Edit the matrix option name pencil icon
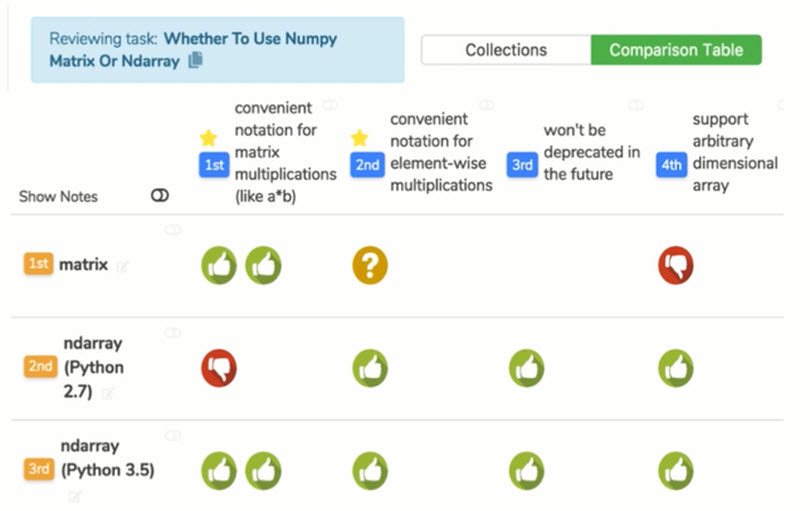The image size is (810, 511). [123, 266]
